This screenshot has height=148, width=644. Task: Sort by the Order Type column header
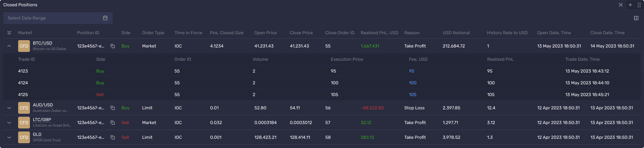pos(153,33)
